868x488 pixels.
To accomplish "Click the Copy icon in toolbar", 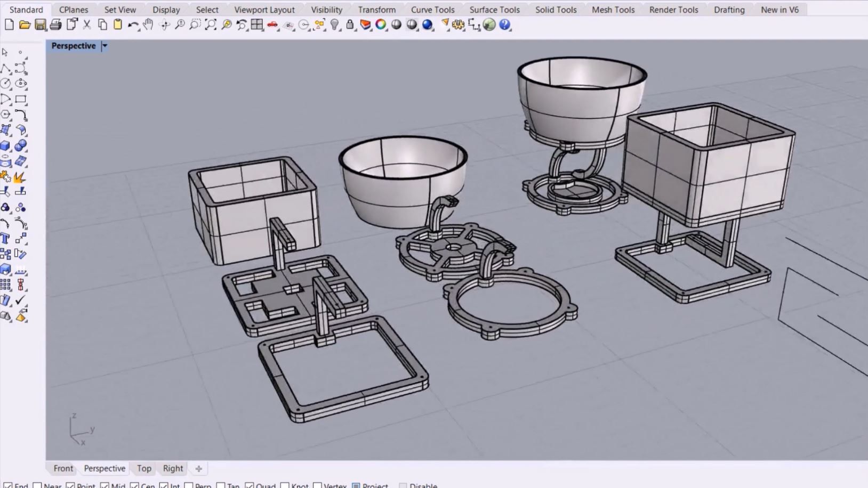I will [102, 25].
